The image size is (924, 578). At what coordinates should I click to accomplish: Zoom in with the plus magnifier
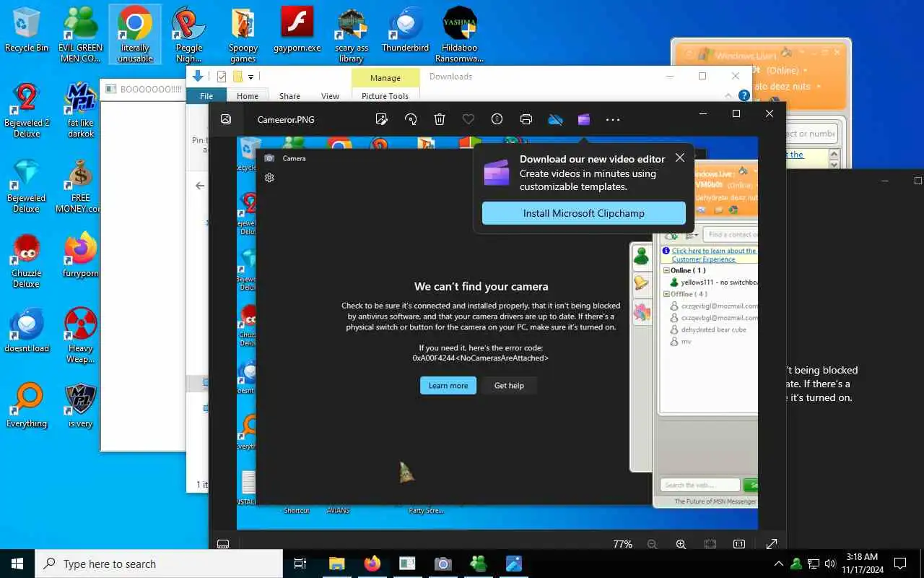tap(681, 544)
